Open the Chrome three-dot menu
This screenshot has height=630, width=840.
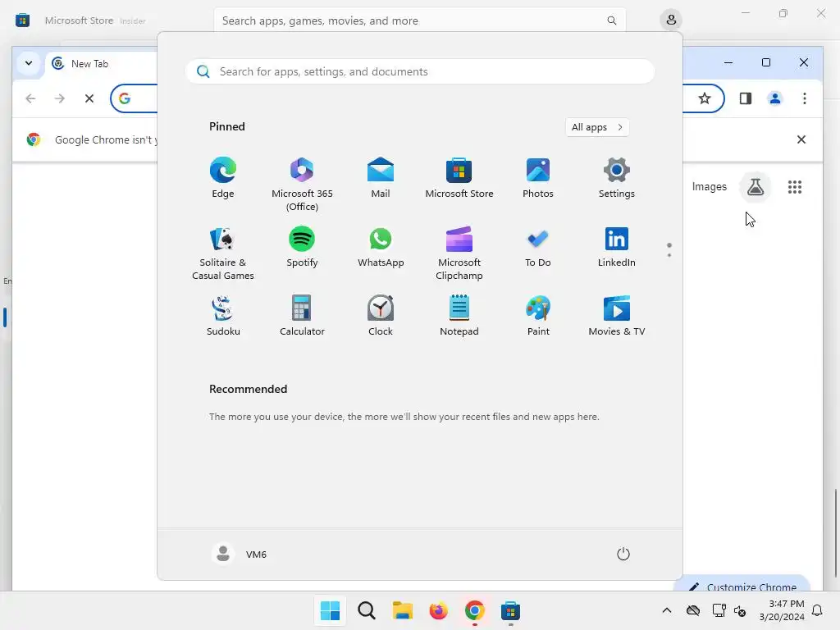pos(804,98)
